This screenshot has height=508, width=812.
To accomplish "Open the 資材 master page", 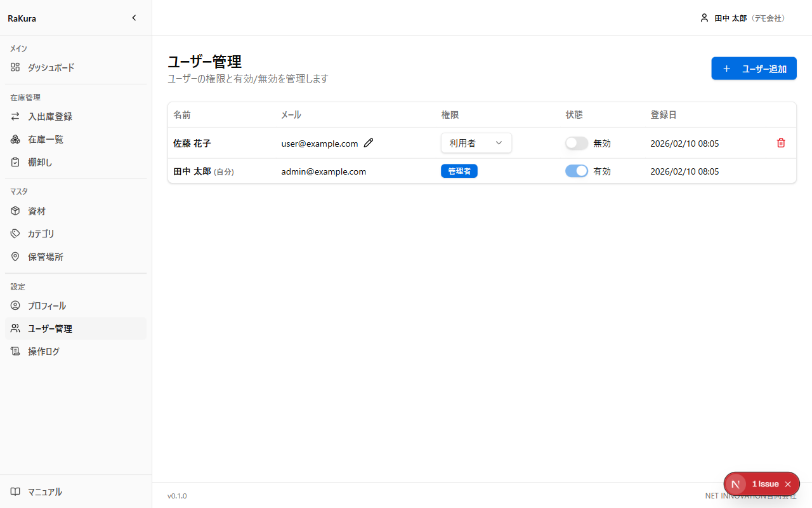I will pyautogui.click(x=76, y=211).
